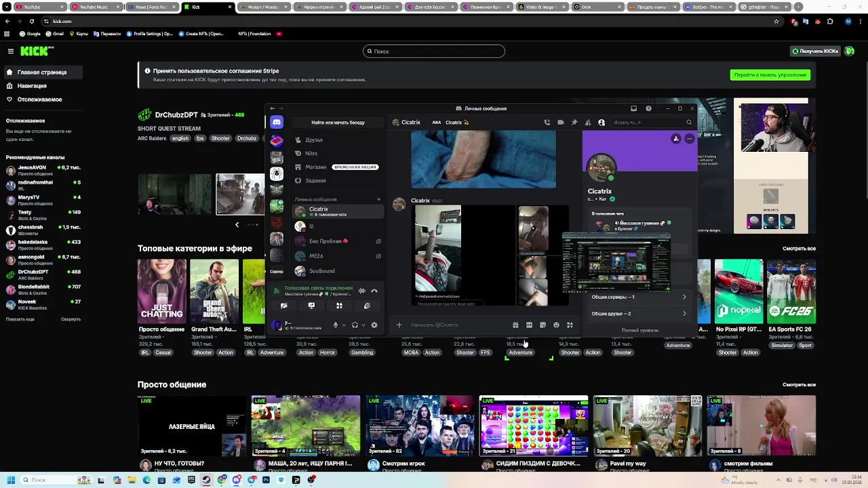Open the gift Nitro icon in message bar
Viewport: 868px width, 488px height.
515,325
